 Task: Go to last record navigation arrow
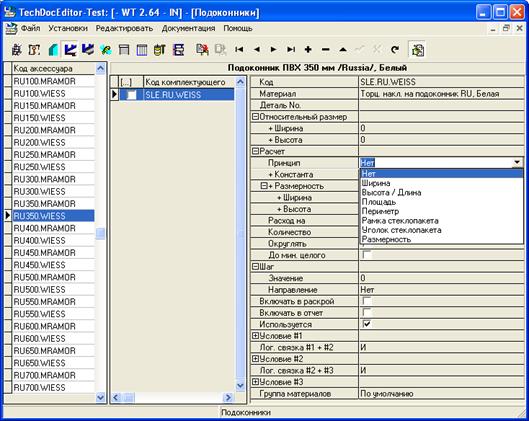(x=291, y=50)
